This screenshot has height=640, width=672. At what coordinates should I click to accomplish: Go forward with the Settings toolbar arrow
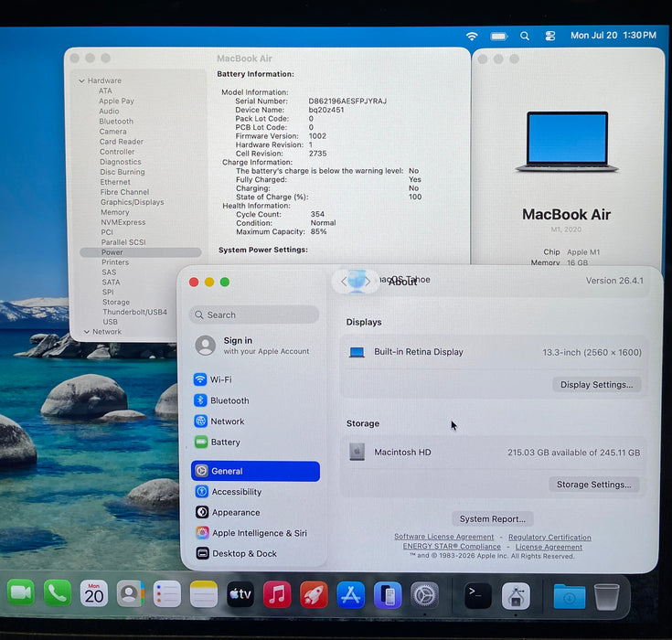368,282
